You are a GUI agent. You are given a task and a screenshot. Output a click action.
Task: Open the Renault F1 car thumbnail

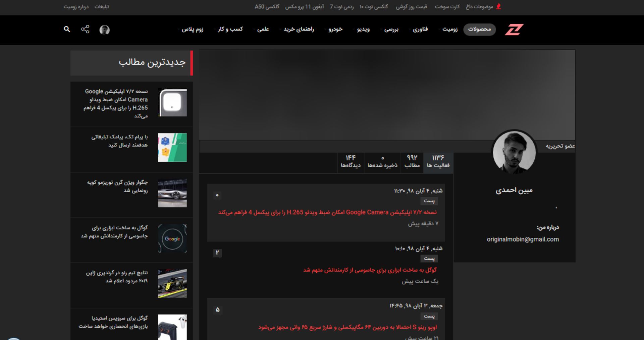[172, 283]
